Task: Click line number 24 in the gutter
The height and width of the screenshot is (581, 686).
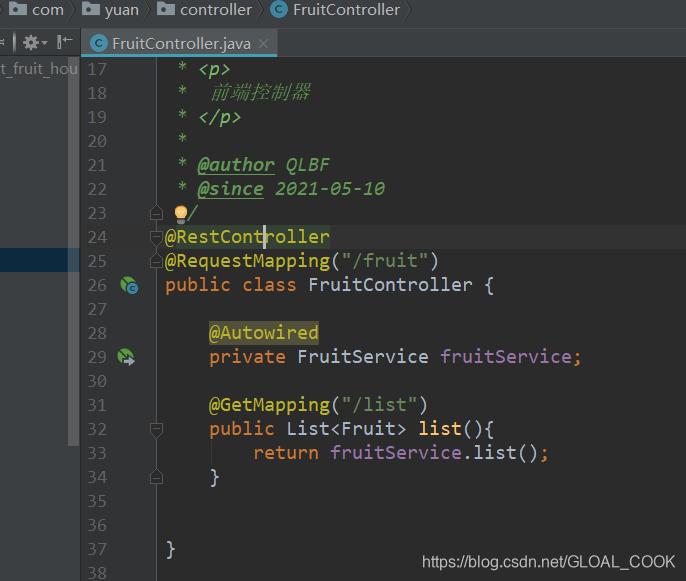Action: (97, 237)
